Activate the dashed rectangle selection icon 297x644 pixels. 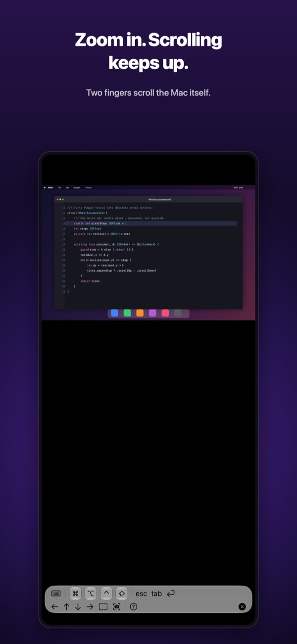click(103, 606)
